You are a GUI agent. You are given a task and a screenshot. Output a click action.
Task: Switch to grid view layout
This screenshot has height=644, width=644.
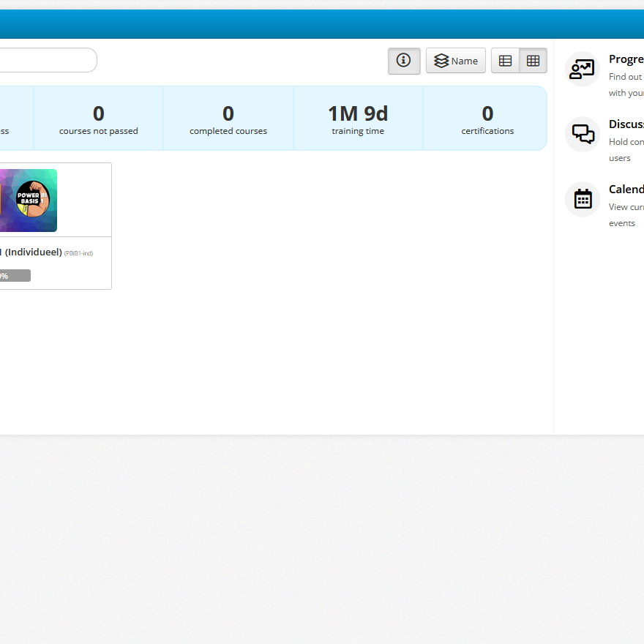[533, 61]
